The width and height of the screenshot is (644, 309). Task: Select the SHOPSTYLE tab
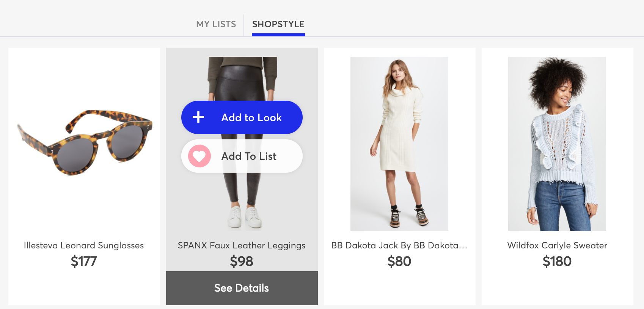click(x=278, y=24)
